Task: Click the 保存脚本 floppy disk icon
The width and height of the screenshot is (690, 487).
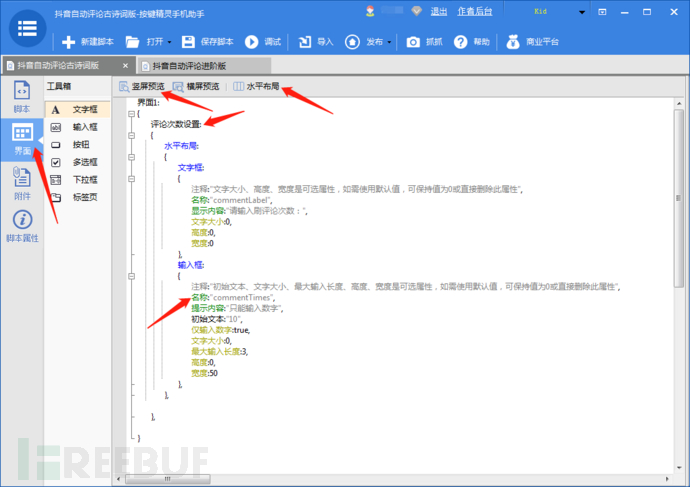Action: pyautogui.click(x=188, y=42)
